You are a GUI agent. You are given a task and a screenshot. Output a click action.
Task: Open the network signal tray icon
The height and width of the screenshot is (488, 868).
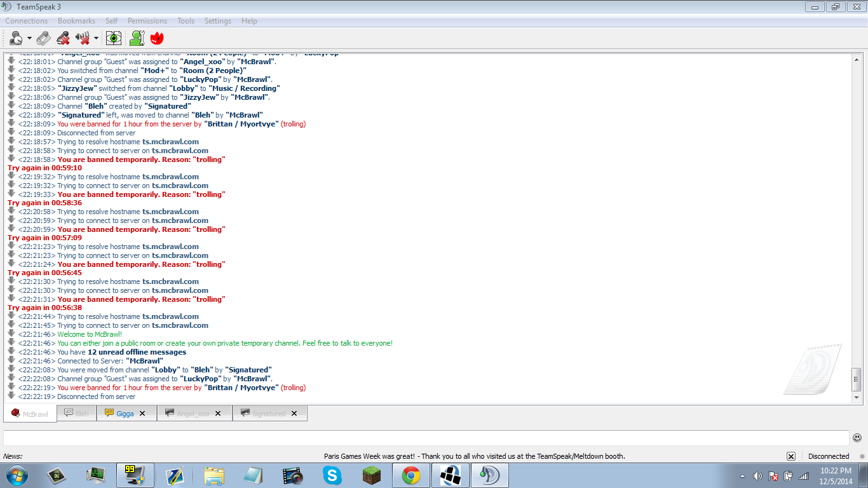pyautogui.click(x=804, y=476)
